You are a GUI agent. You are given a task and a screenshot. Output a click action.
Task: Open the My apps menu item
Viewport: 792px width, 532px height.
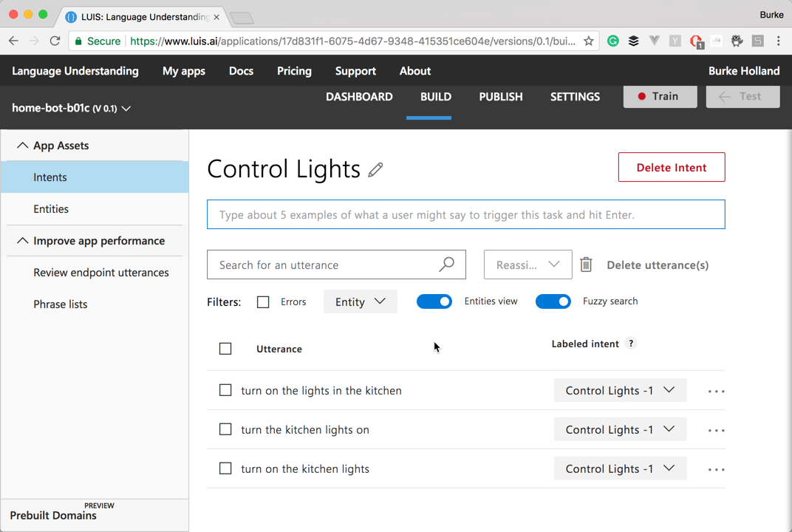tap(184, 71)
